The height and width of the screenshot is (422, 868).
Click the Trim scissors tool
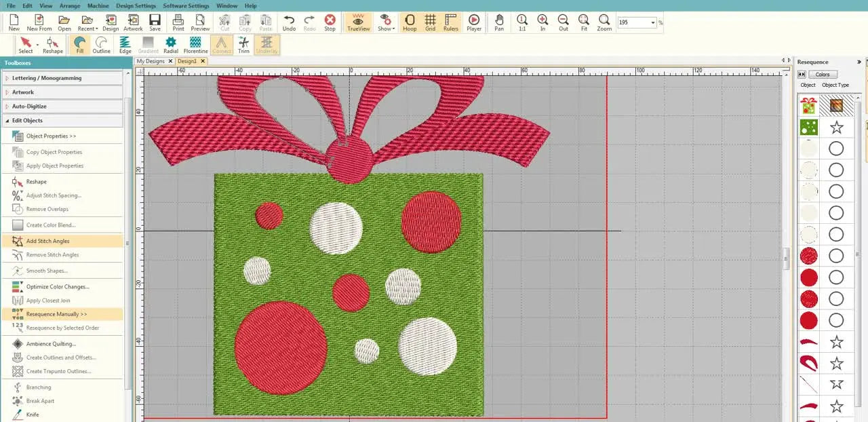click(x=243, y=45)
